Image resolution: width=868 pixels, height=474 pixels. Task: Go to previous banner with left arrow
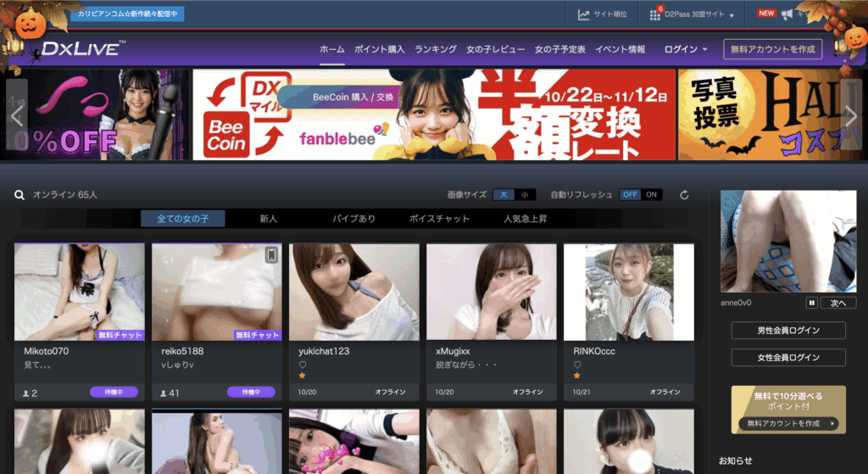pos(16,115)
